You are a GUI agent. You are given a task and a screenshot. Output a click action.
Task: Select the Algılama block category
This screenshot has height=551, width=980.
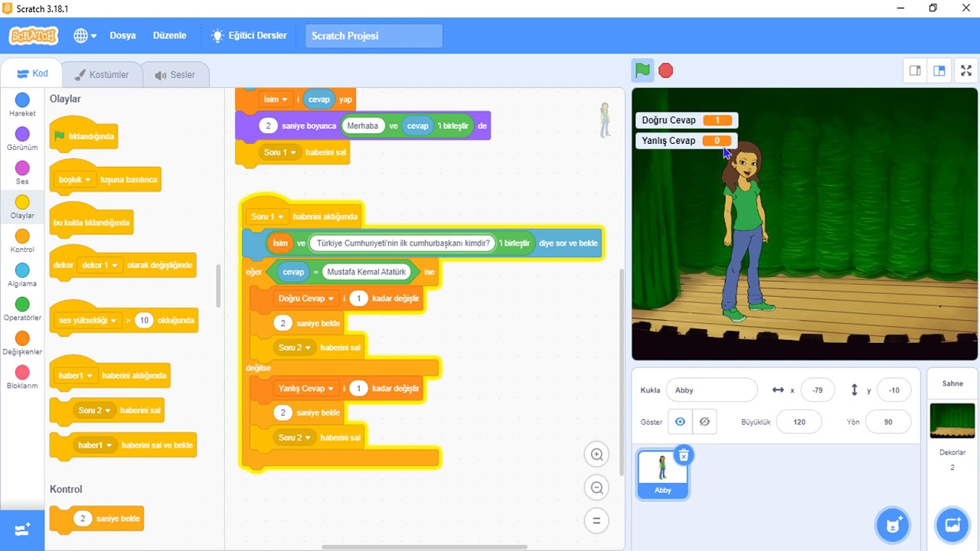click(22, 275)
